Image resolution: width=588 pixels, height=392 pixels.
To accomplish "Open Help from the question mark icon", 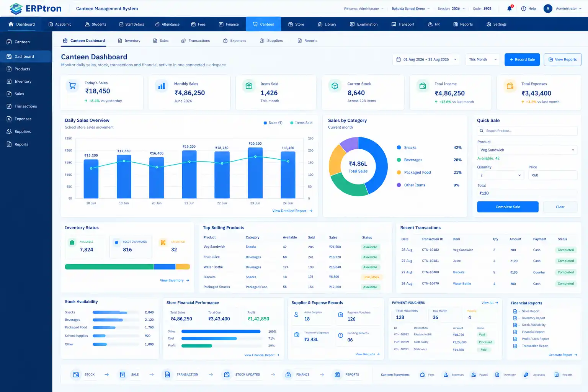I will tap(524, 8).
